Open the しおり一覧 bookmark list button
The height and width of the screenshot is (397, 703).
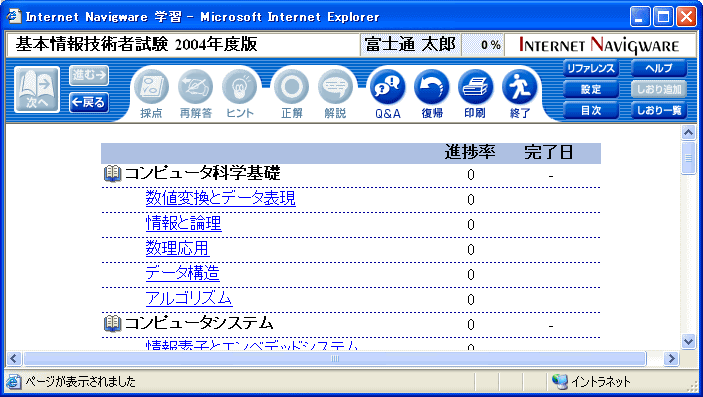pos(659,110)
